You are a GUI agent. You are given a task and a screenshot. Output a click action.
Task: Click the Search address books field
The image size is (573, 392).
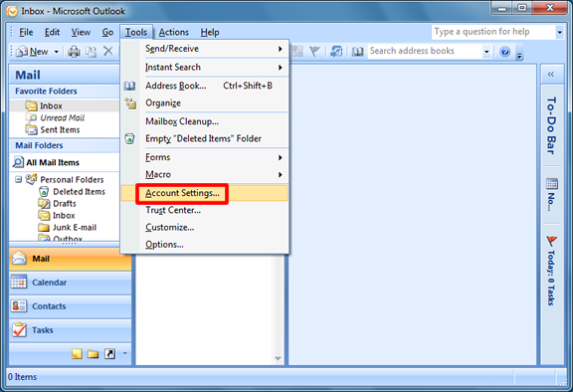[x=425, y=51]
